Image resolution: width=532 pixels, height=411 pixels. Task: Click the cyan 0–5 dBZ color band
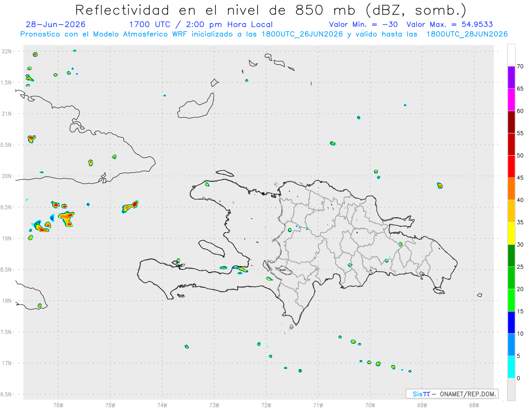[511, 367]
